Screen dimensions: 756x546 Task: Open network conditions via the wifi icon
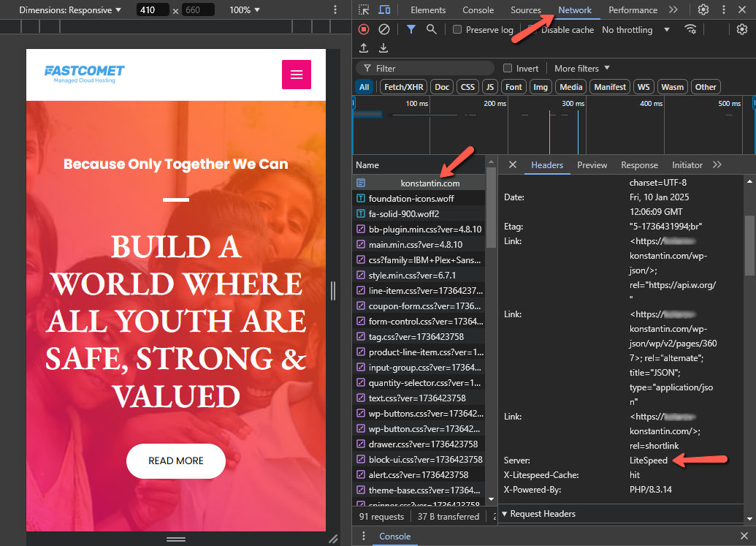click(692, 29)
